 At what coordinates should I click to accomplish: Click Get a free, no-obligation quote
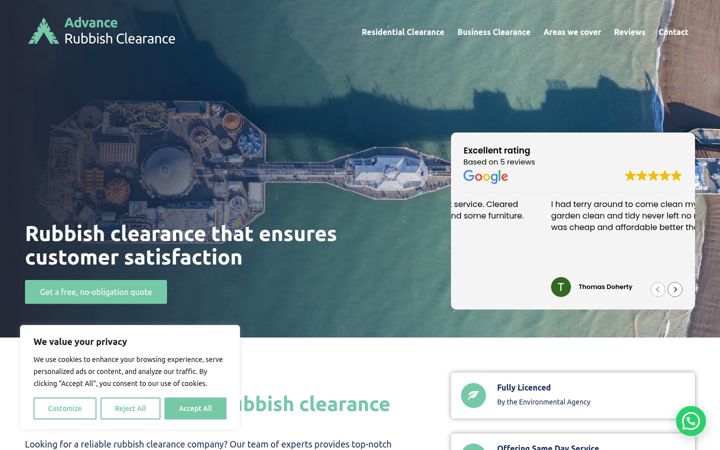tap(96, 292)
